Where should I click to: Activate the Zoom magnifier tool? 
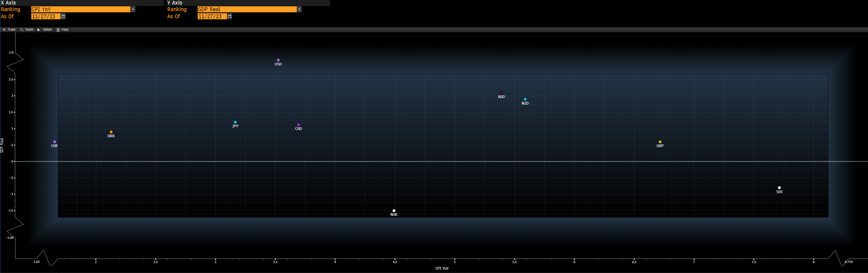(27, 30)
